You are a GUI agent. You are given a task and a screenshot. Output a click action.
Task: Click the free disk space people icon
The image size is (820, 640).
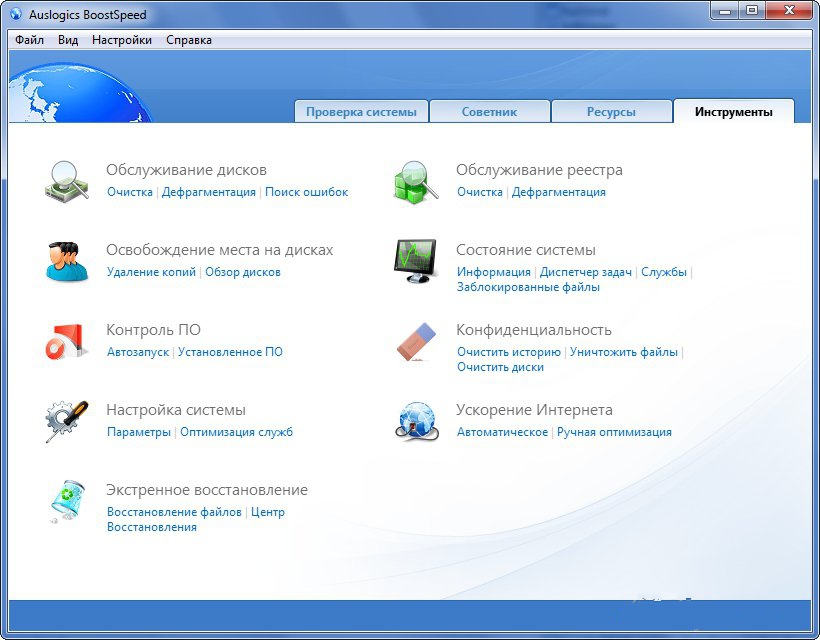pyautogui.click(x=67, y=261)
